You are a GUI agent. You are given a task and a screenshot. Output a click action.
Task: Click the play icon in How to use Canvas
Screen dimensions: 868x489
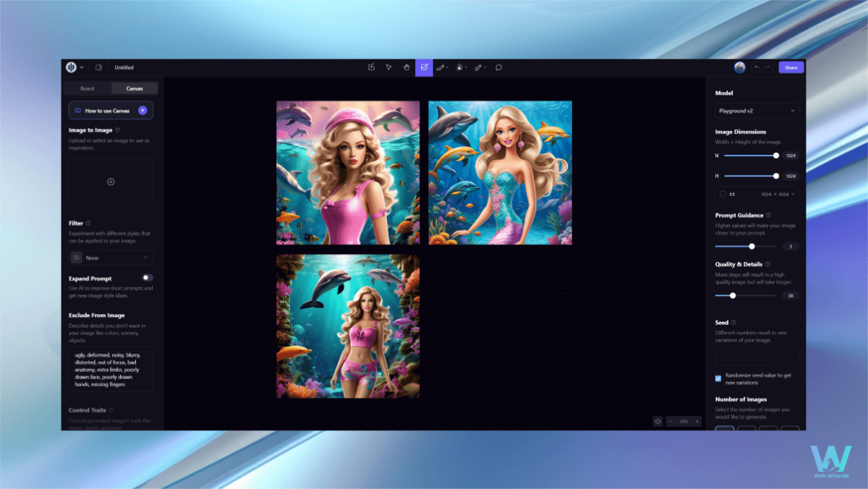point(142,110)
